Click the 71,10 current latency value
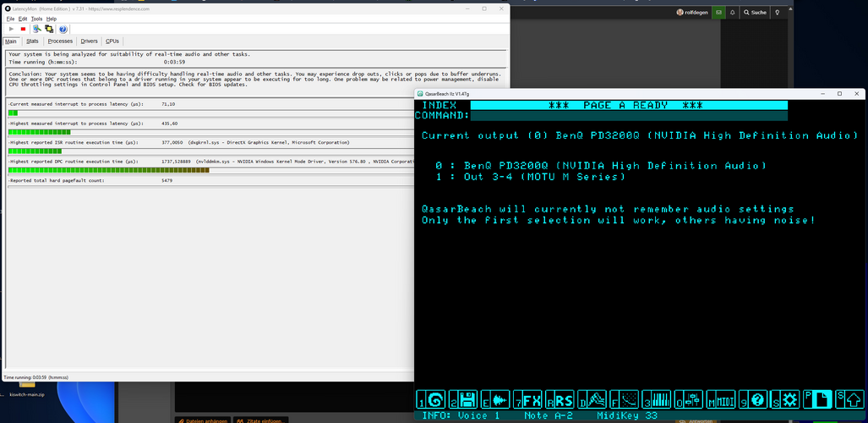The height and width of the screenshot is (423, 868). [x=168, y=104]
